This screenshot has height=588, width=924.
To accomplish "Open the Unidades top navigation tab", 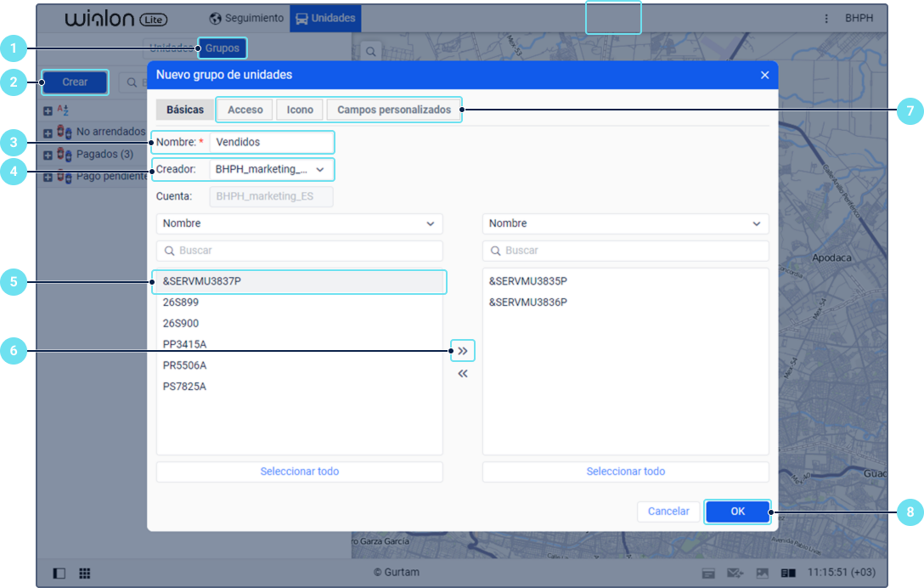I will click(325, 19).
